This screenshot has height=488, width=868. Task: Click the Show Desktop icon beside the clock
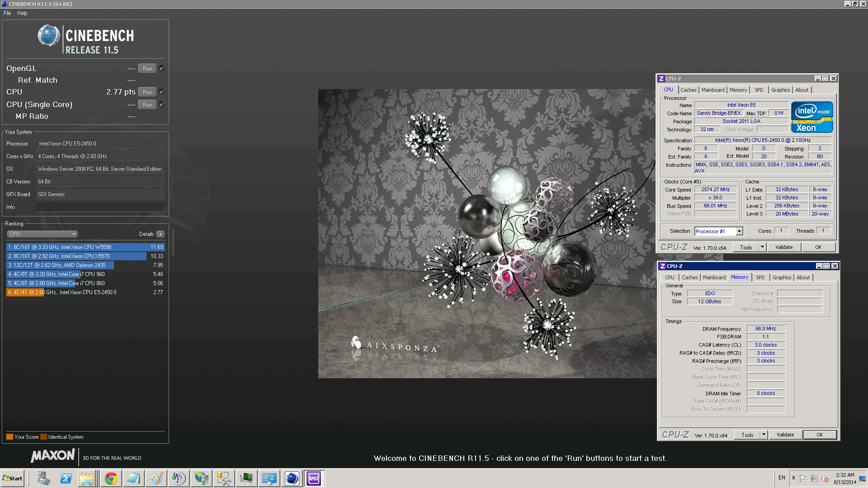pyautogui.click(x=863, y=478)
